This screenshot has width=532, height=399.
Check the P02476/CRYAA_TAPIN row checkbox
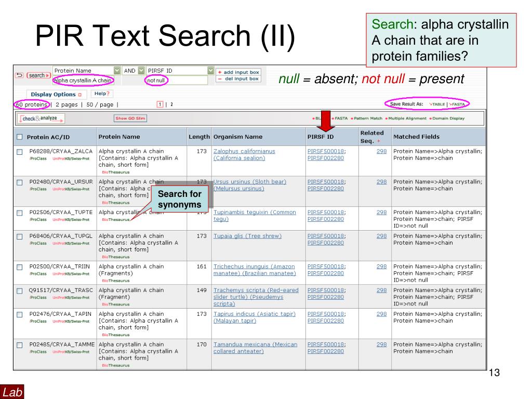(20, 314)
